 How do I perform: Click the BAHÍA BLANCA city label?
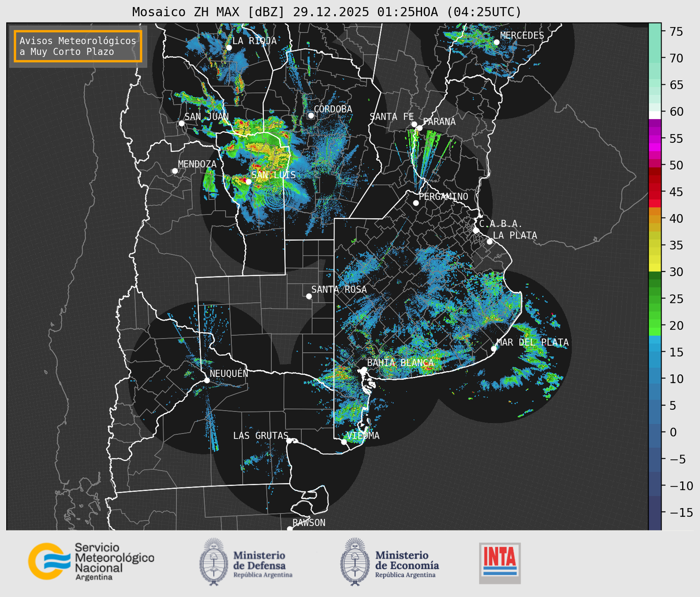click(x=400, y=363)
